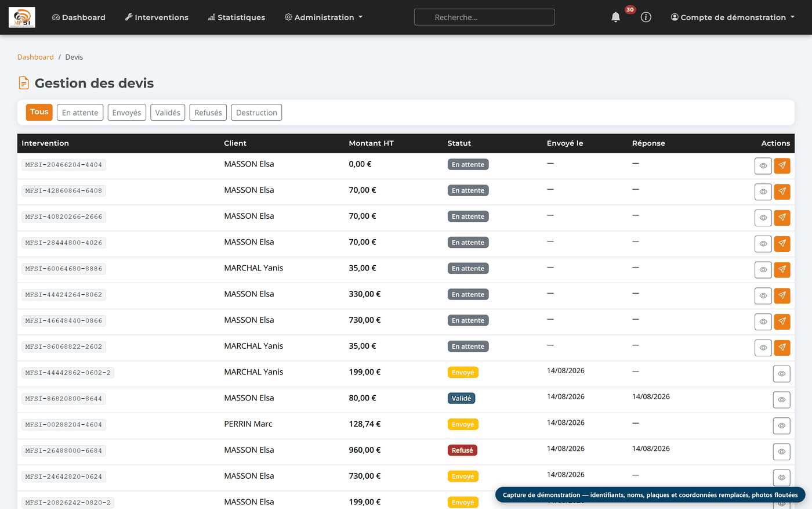This screenshot has height=509, width=812.
Task: Click the 80,00 € amount
Action: (x=362, y=398)
